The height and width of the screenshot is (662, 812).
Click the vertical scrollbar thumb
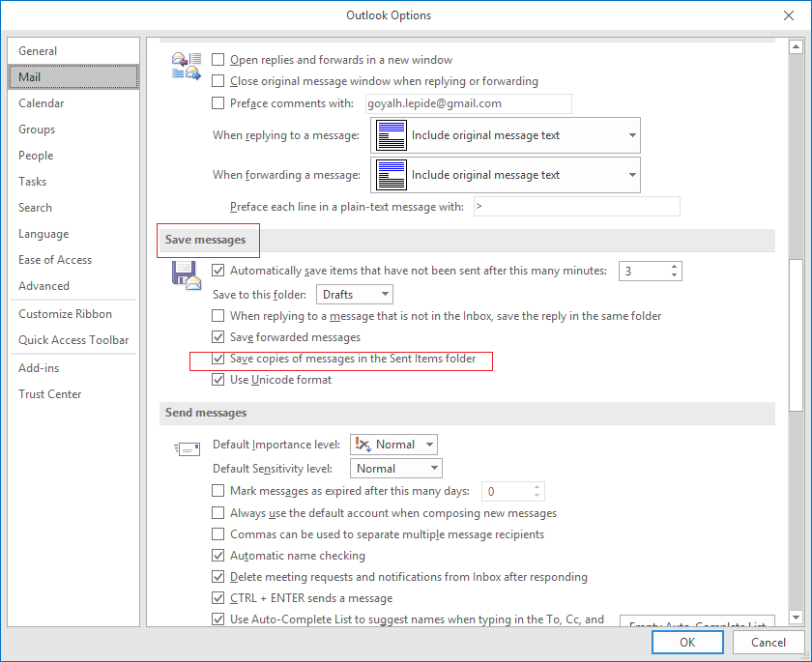(796, 335)
